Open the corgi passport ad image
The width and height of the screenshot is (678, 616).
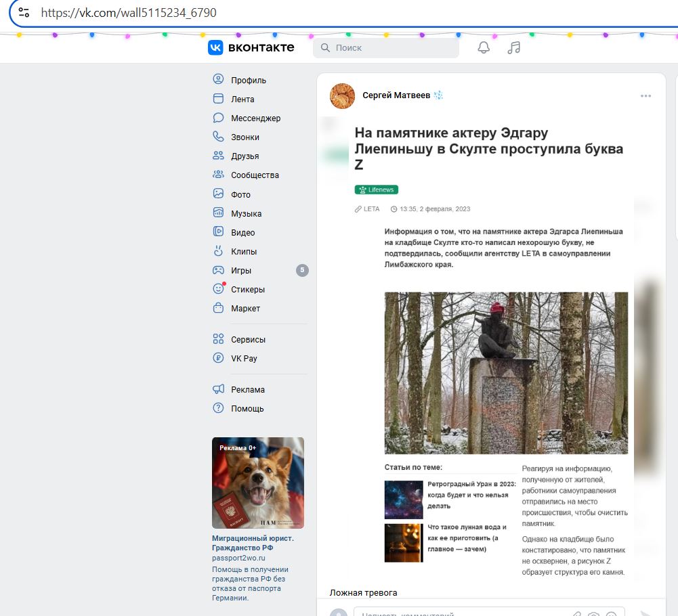coord(257,483)
